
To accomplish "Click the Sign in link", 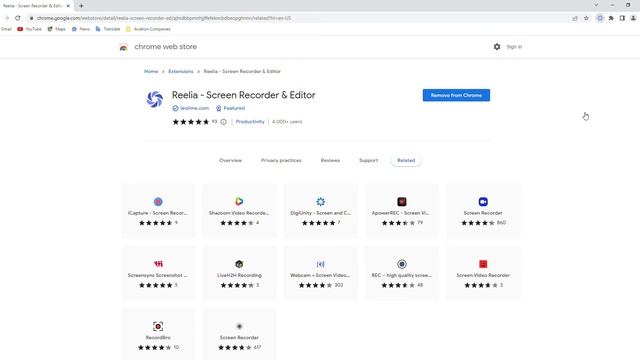I will pos(514,47).
